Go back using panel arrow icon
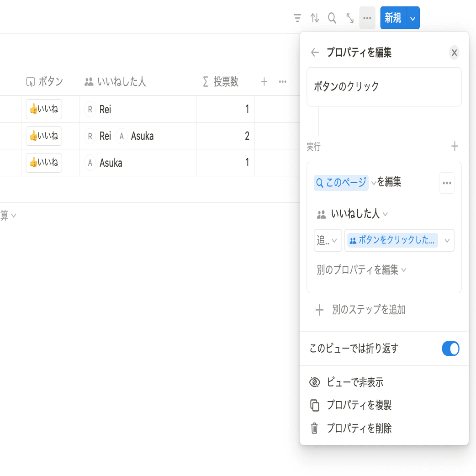Image resolution: width=476 pixels, height=476 pixels. click(315, 53)
